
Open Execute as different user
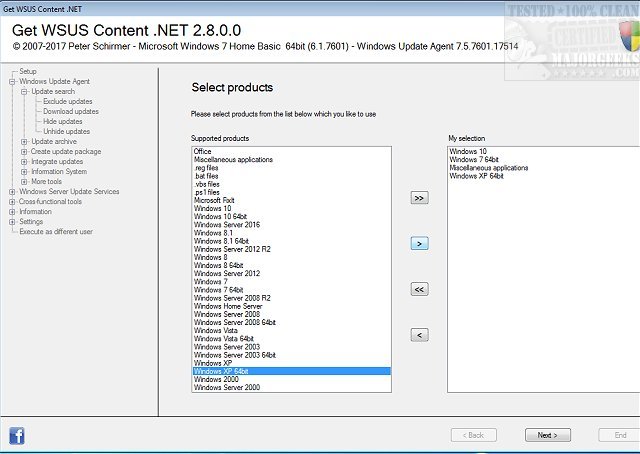coord(56,231)
